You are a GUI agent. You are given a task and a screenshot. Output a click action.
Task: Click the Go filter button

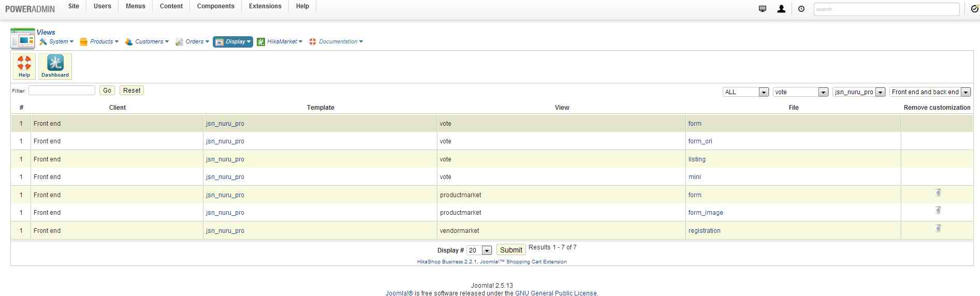click(x=107, y=91)
